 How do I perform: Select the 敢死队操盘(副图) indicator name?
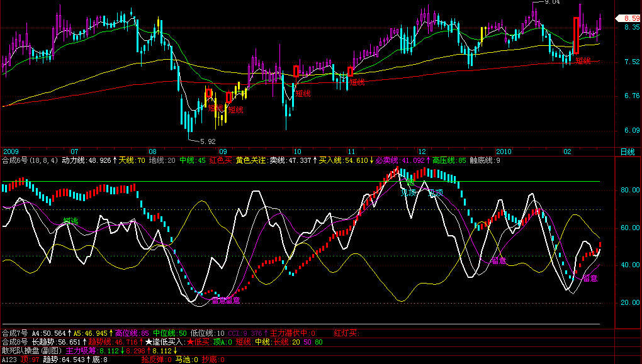click(32, 351)
